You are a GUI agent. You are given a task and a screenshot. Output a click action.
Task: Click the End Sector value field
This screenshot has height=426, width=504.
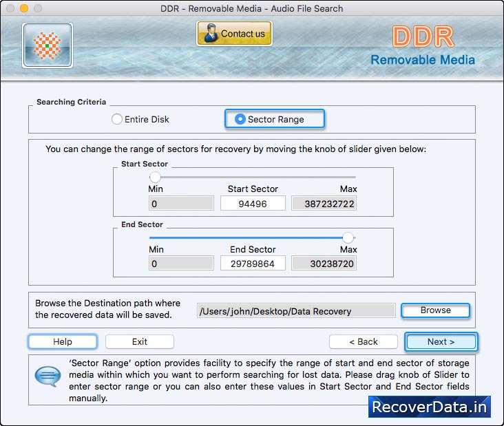coord(253,264)
